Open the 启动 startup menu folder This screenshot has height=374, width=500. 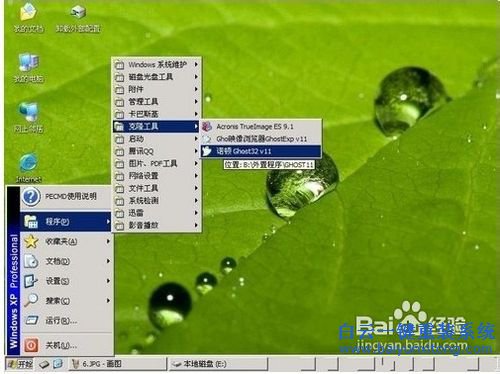[x=156, y=139]
